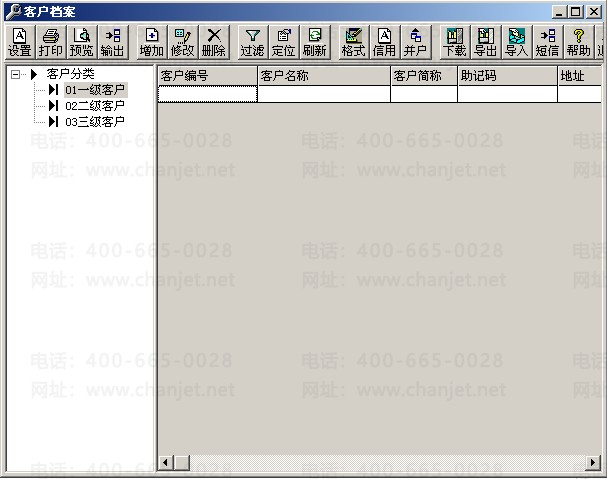This screenshot has height=479, width=607.
Task: Open 定位 locate from the toolbar
Action: [284, 43]
